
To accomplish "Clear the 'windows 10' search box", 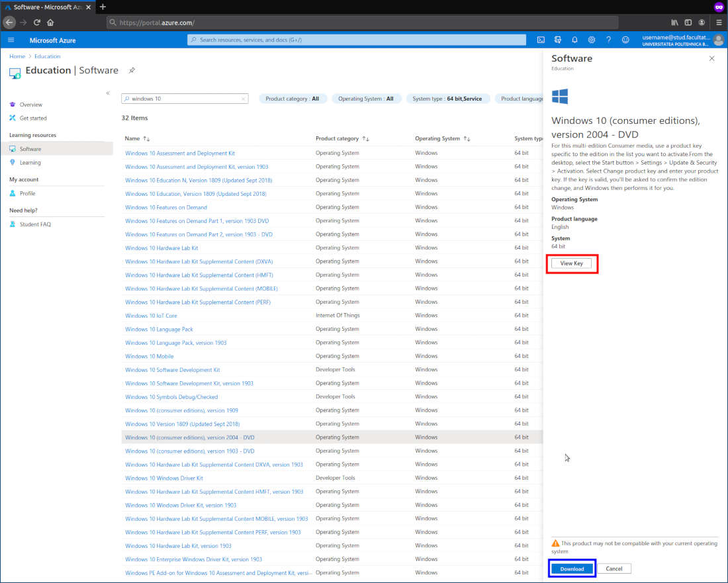I will (243, 99).
